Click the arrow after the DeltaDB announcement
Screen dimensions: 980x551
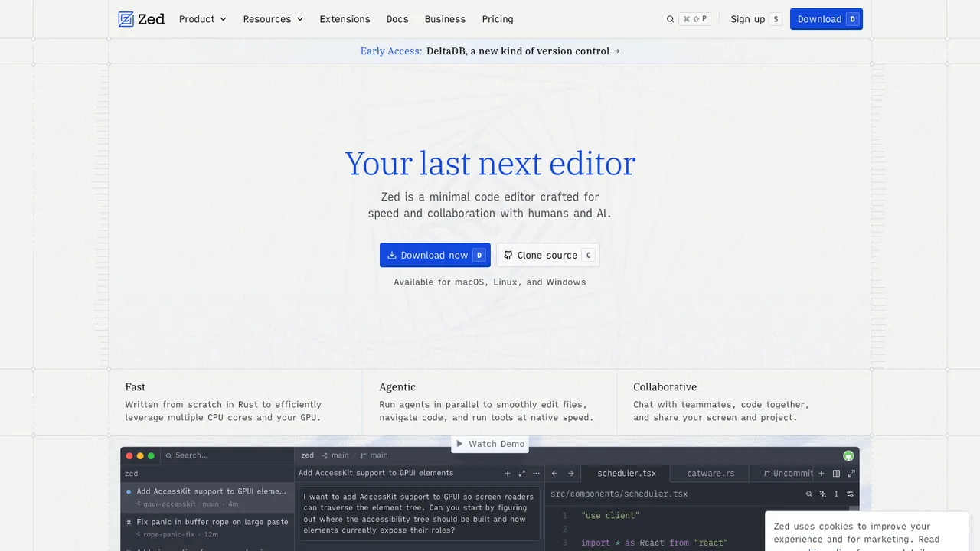[616, 51]
